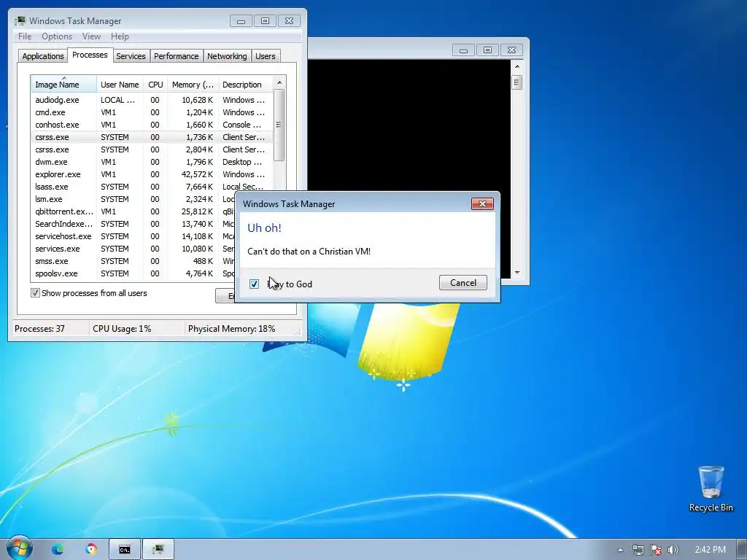Open the File menu
Viewport: 747px width, 560px height.
coord(25,36)
